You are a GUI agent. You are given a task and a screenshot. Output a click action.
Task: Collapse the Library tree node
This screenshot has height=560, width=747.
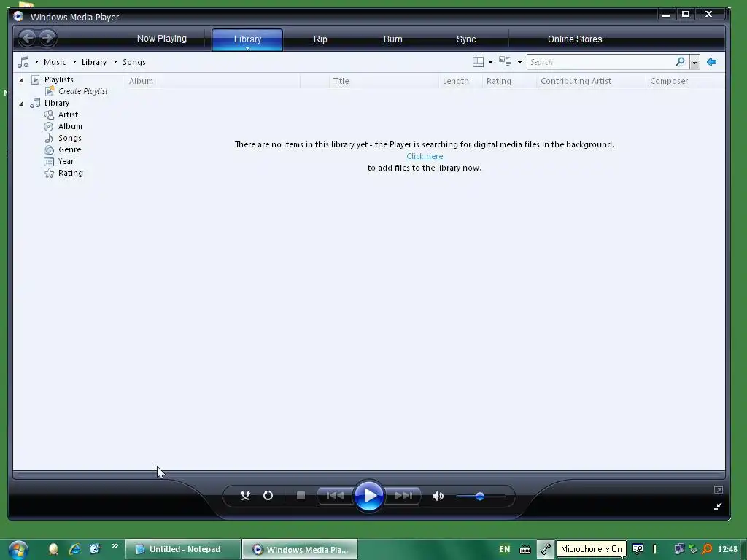click(x=21, y=104)
